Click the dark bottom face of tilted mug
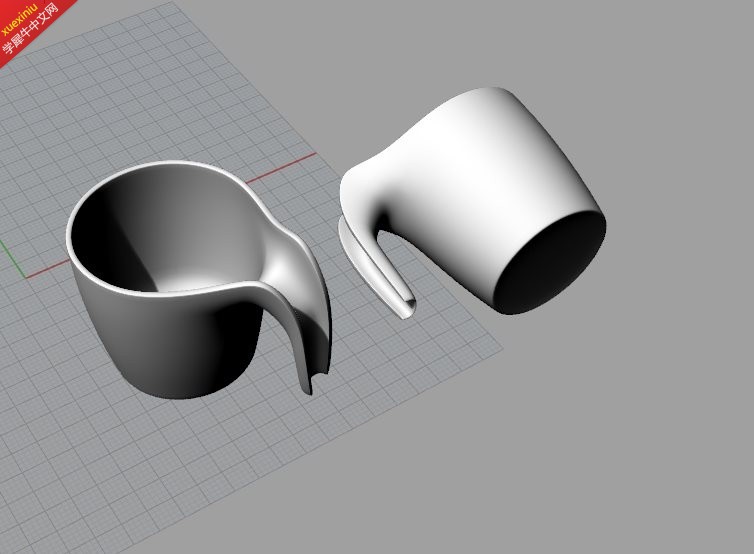The height and width of the screenshot is (554, 754). point(551,262)
